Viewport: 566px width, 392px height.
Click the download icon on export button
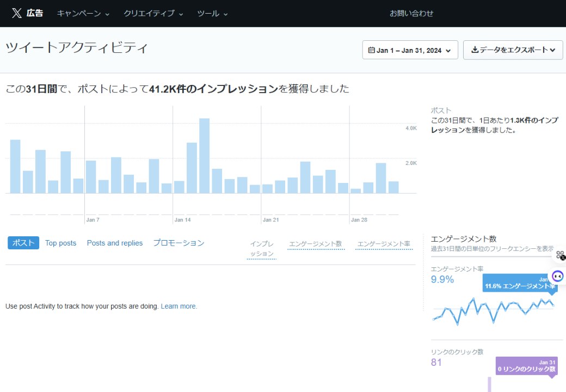[475, 50]
